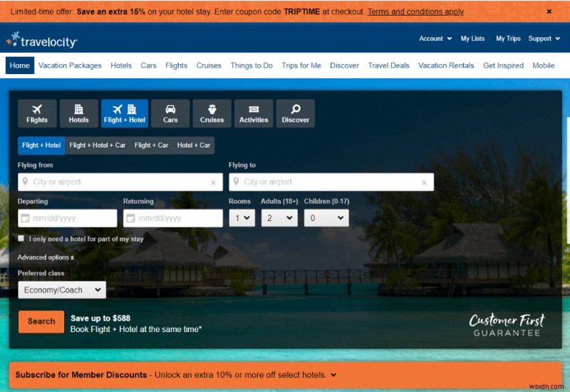
Task: Clear the Flying from field with X
Action: (213, 182)
